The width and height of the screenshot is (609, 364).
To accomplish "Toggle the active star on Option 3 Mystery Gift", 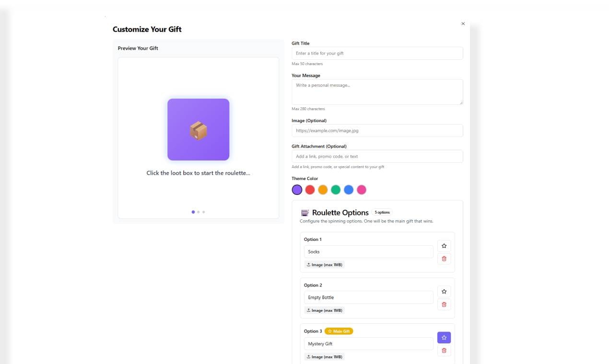I will point(444,338).
